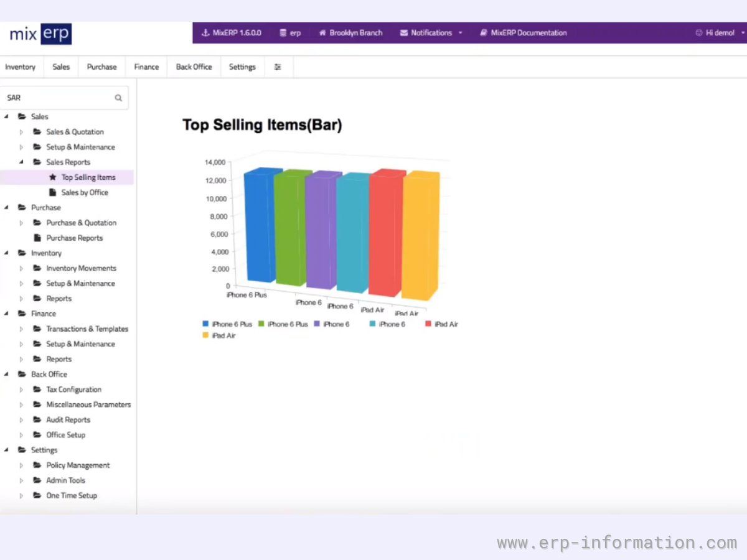747x560 pixels.
Task: Open Sales by Office report
Action: 85,193
